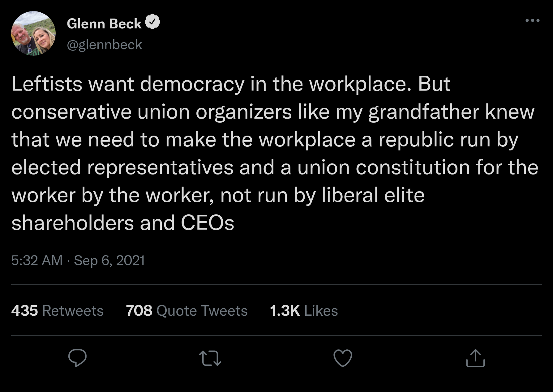This screenshot has height=392, width=553.
Task: Show the 1.3K Likes list
Action: click(304, 310)
